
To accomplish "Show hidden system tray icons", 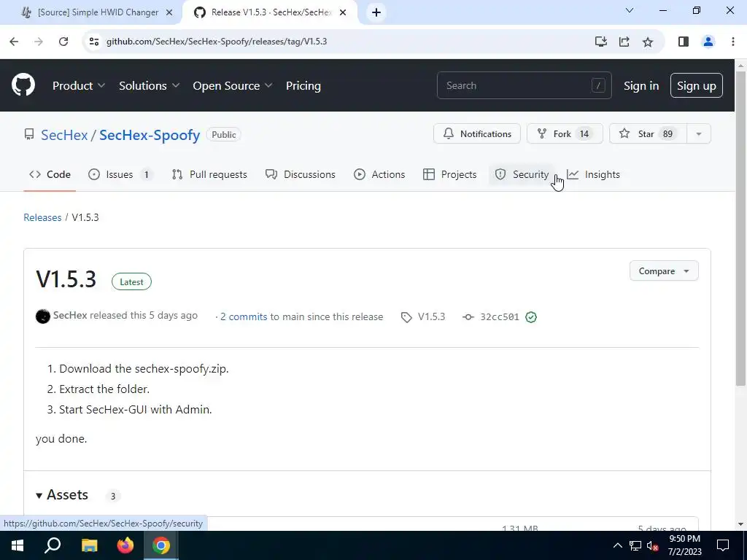I will click(x=617, y=545).
